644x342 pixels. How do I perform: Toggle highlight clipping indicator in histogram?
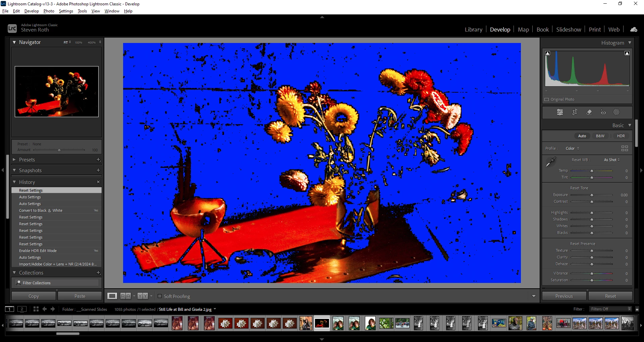pos(627,53)
